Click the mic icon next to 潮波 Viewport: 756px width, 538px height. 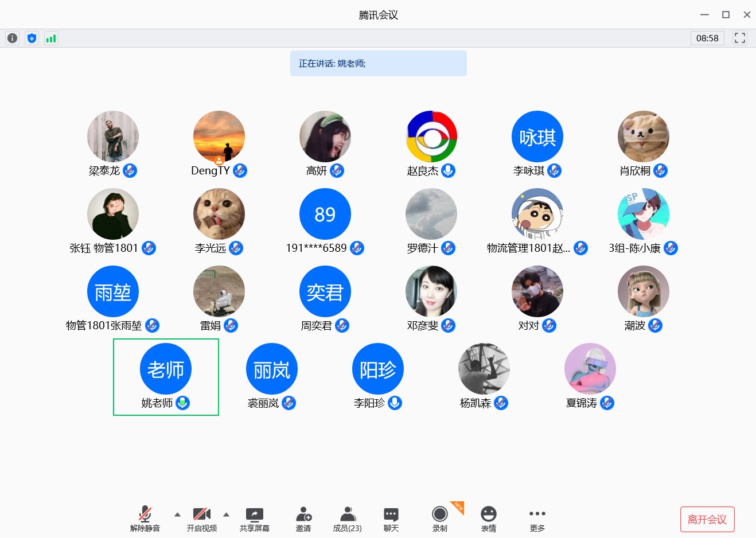pos(656,325)
